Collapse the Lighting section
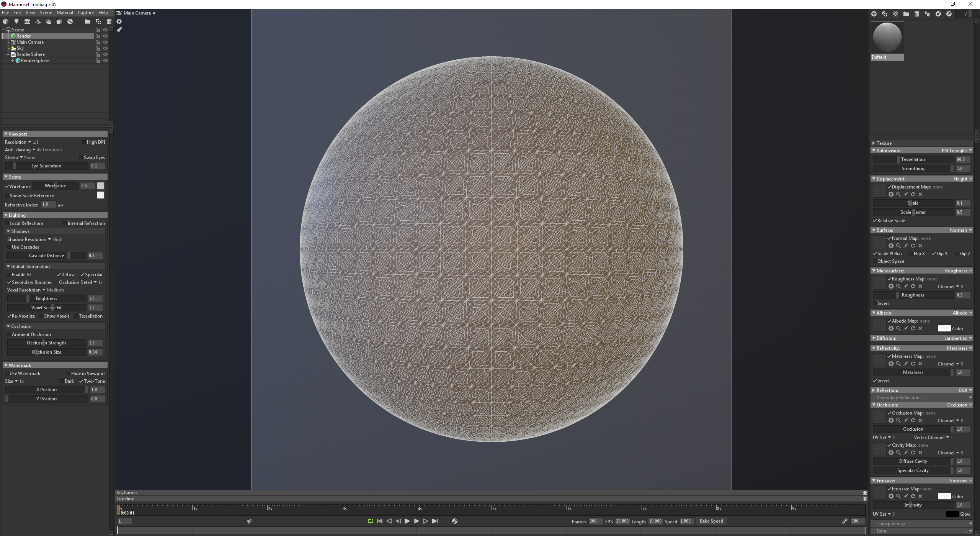The height and width of the screenshot is (536, 980). point(6,215)
